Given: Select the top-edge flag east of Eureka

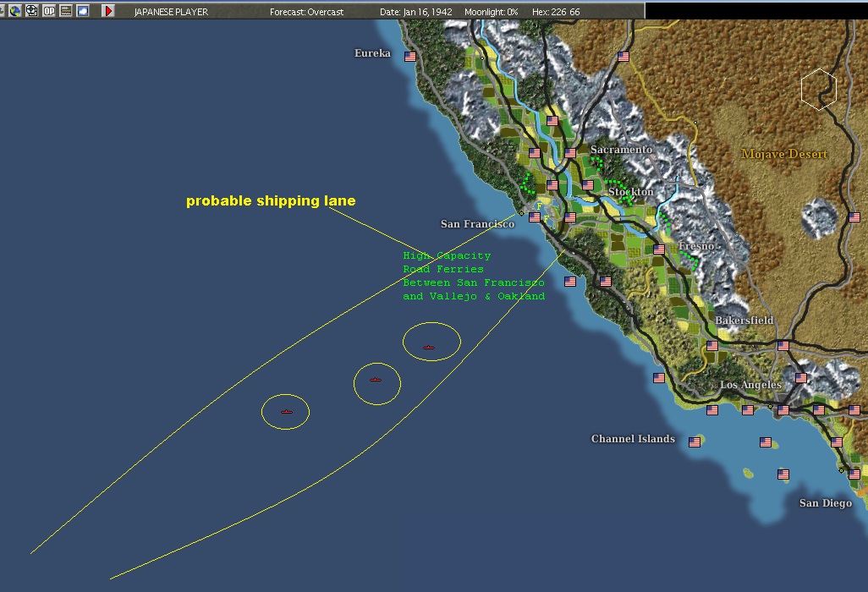Looking at the screenshot, I should tap(624, 57).
